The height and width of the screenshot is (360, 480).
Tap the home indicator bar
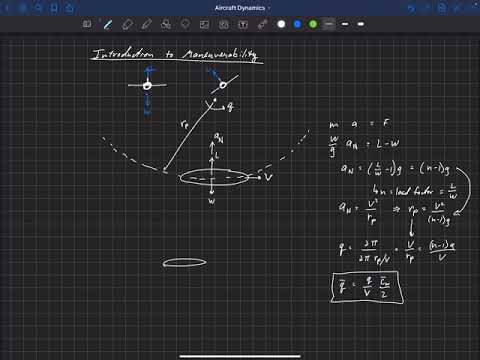pos(240,356)
